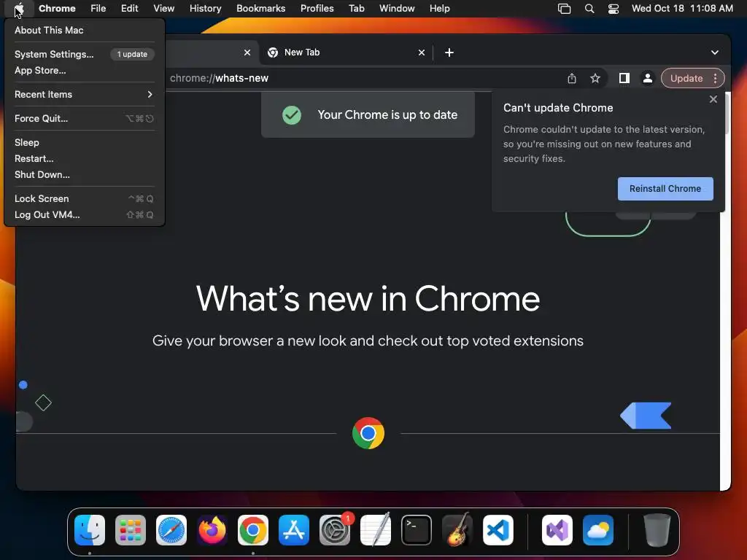Screen dimensions: 747x560
Task: Open the Profiles menu
Action: pyautogui.click(x=317, y=9)
